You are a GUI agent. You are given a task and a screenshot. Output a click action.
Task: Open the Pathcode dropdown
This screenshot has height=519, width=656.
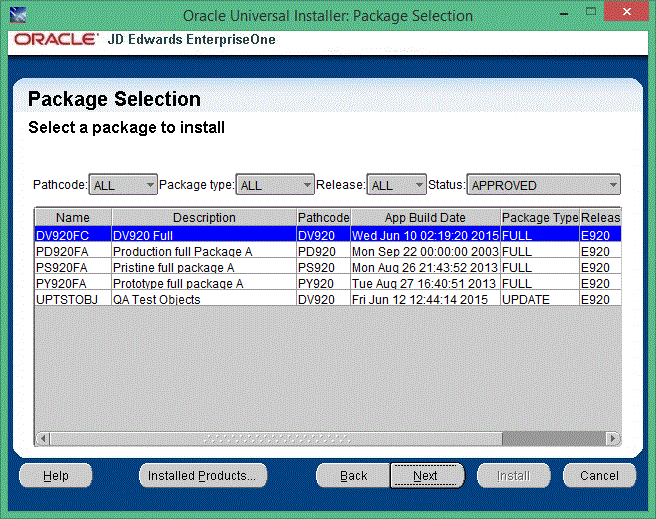(x=123, y=185)
